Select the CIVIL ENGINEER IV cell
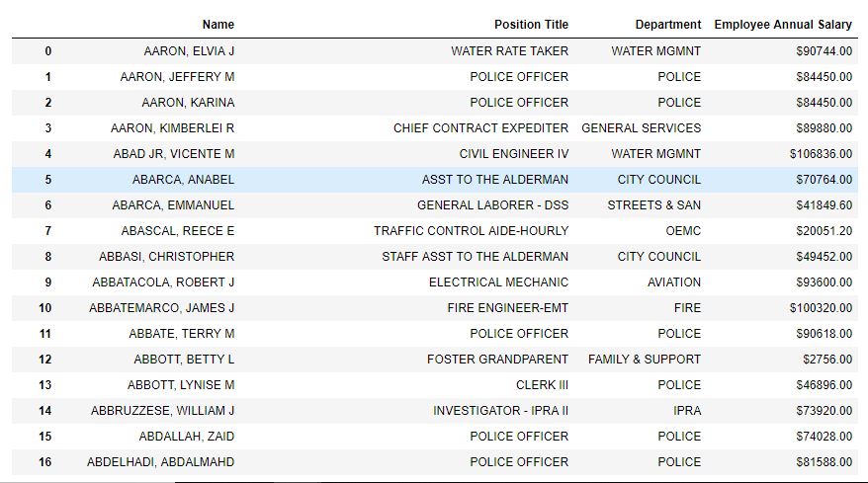Viewport: 868px width, 483px height. click(514, 154)
